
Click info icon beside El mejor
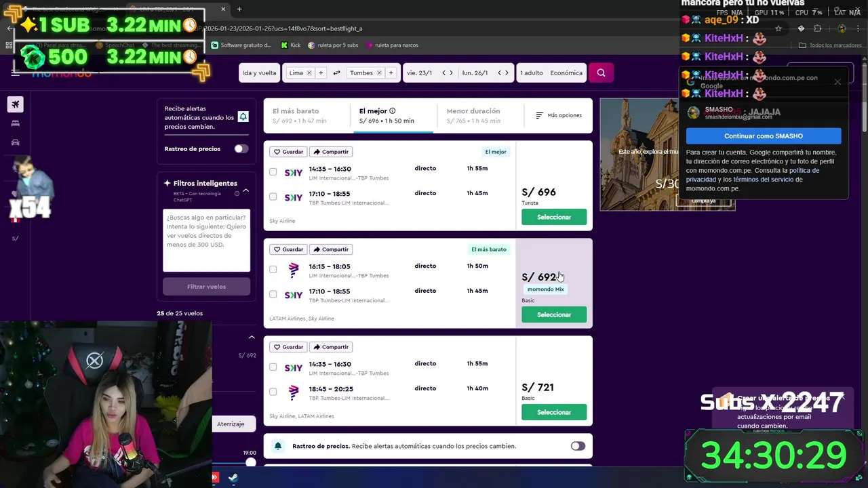click(x=393, y=111)
